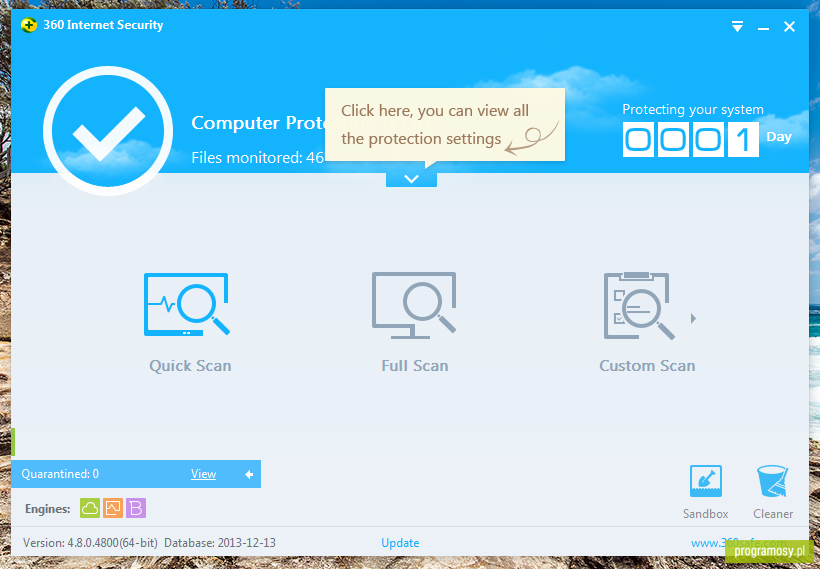Click the large protection status checkmark

click(x=108, y=131)
